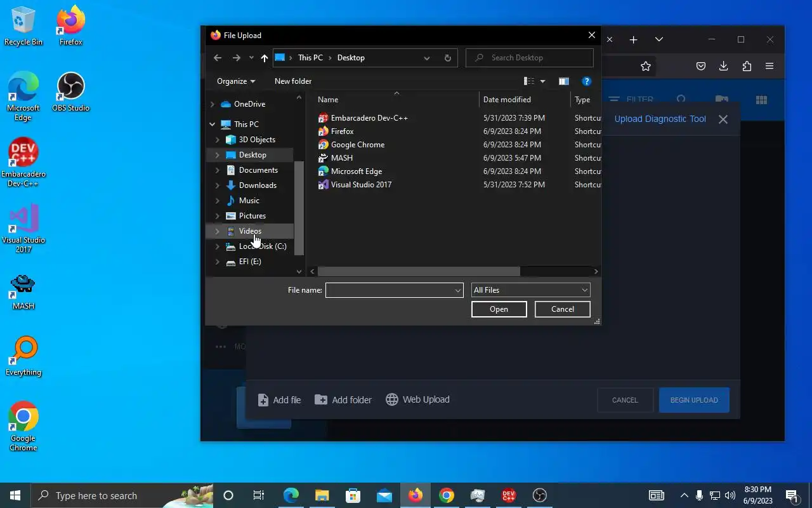Expand the address bar path history
812x508 pixels.
tap(427, 58)
